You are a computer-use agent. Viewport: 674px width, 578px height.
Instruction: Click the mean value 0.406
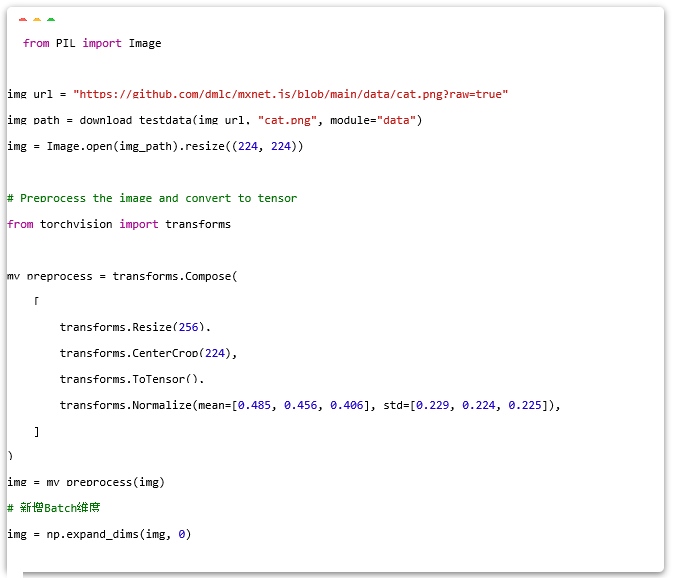click(347, 405)
